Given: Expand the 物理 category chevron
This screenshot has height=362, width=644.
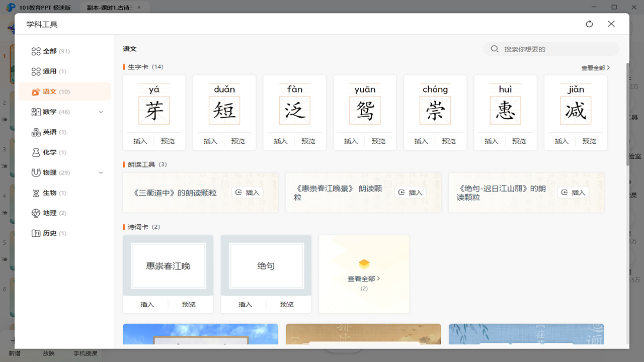Looking at the screenshot, I should 100,172.
